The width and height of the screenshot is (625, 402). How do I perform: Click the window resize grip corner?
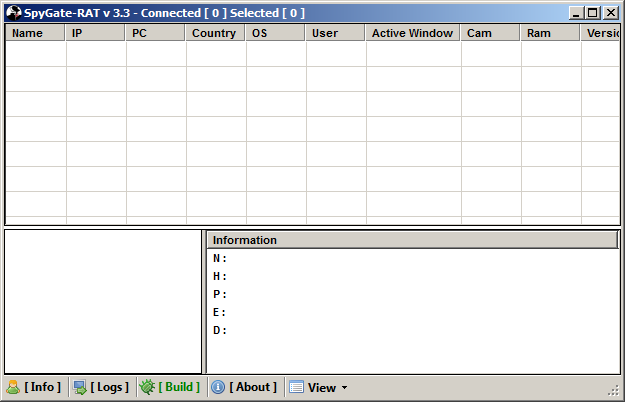coord(614,391)
